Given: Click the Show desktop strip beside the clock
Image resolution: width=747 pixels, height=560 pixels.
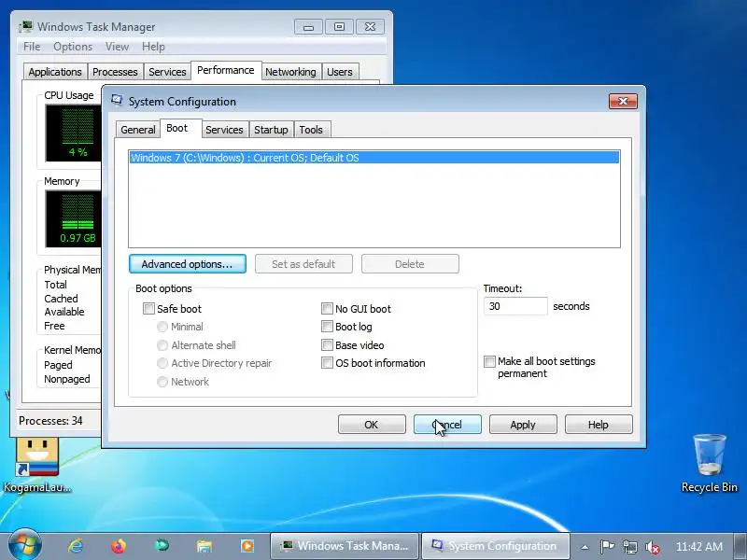Looking at the screenshot, I should pos(740,546).
